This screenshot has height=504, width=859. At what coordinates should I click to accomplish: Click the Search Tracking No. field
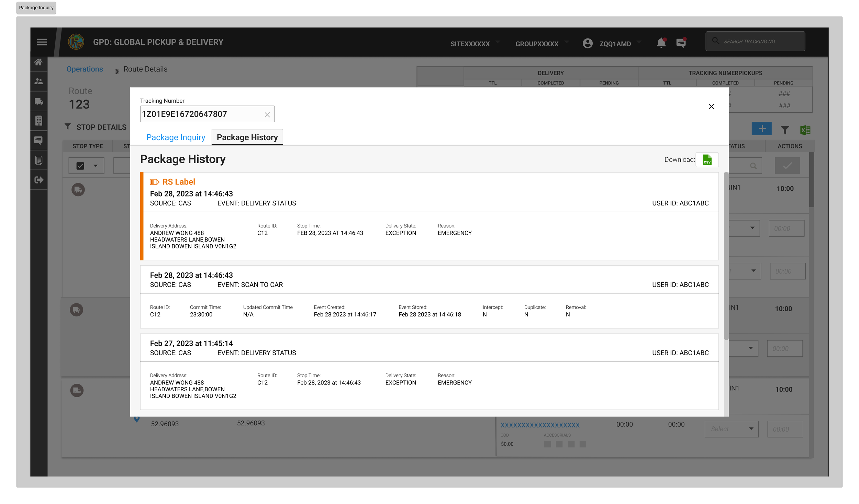[x=756, y=42]
